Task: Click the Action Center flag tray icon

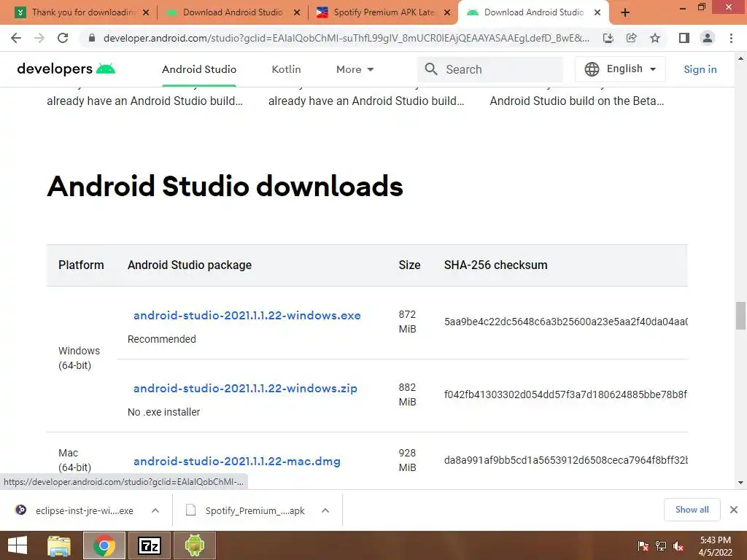Action: point(643,546)
